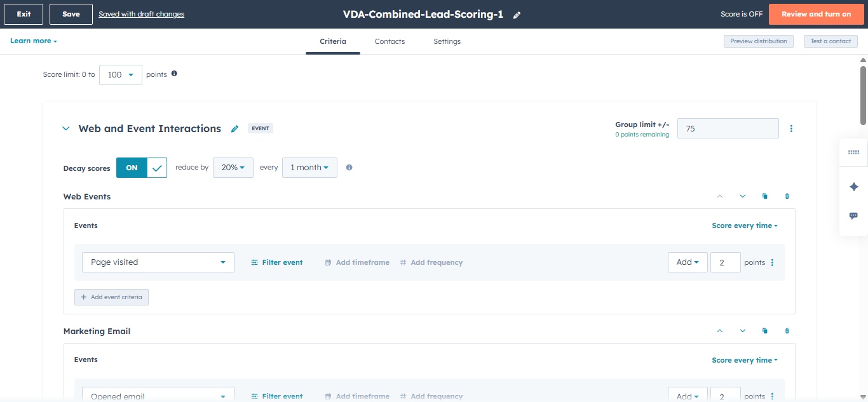Open chat icon in side toolbar
The width and height of the screenshot is (868, 402).
tap(853, 216)
